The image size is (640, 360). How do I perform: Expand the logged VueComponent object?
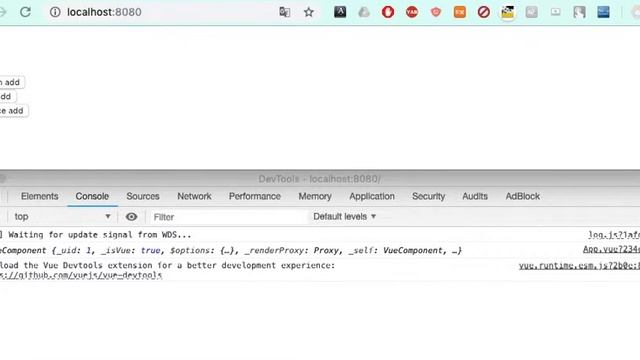click(x=231, y=251)
